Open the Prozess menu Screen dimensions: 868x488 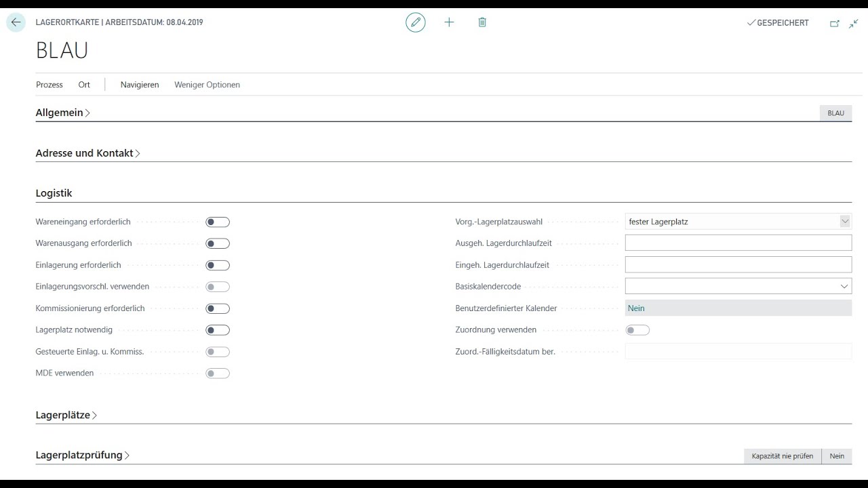(x=50, y=85)
